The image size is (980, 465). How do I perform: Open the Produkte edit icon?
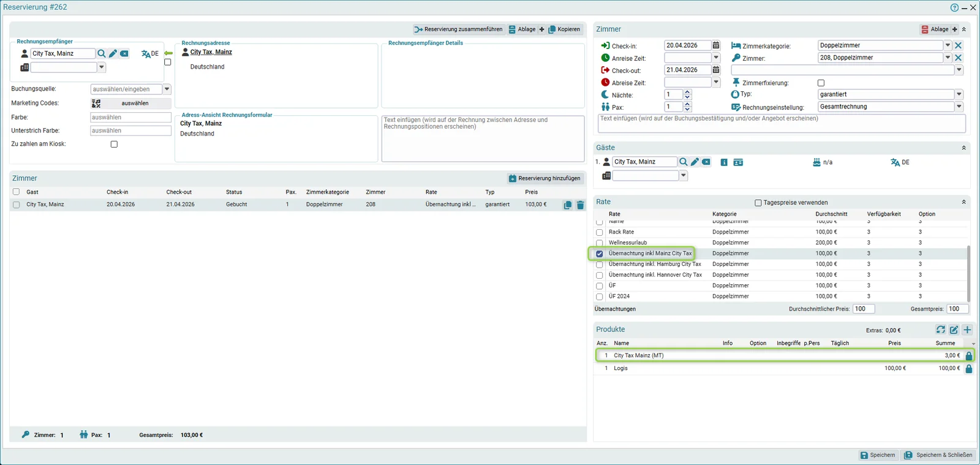pyautogui.click(x=954, y=330)
